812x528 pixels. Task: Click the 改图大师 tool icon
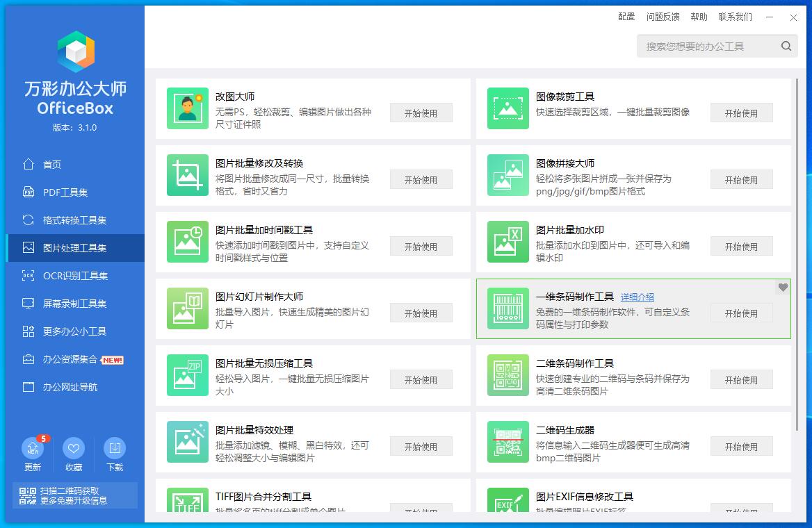coord(188,108)
